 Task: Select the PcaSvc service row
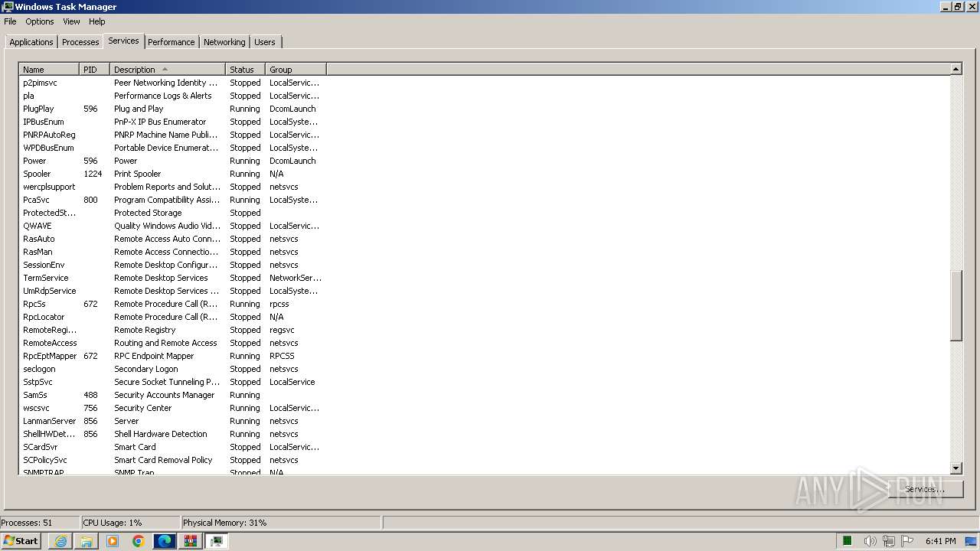[x=173, y=200]
